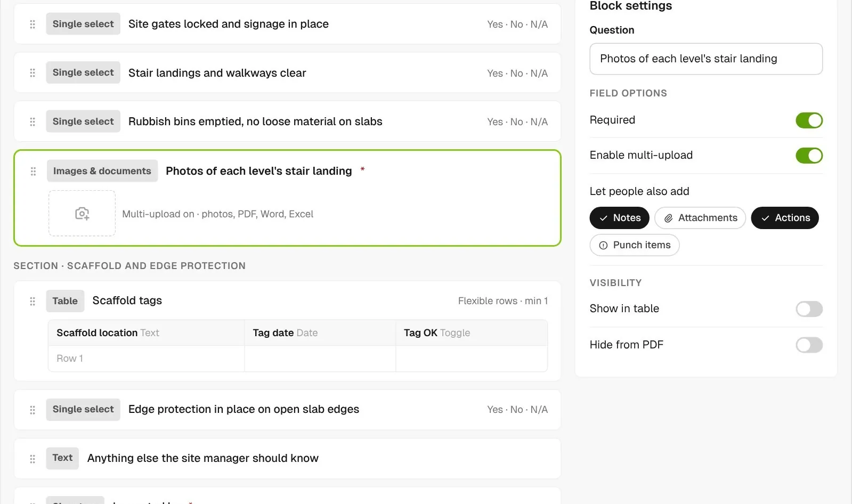This screenshot has width=852, height=504.
Task: Click the Row 1 table cell
Action: pyautogui.click(x=146, y=359)
